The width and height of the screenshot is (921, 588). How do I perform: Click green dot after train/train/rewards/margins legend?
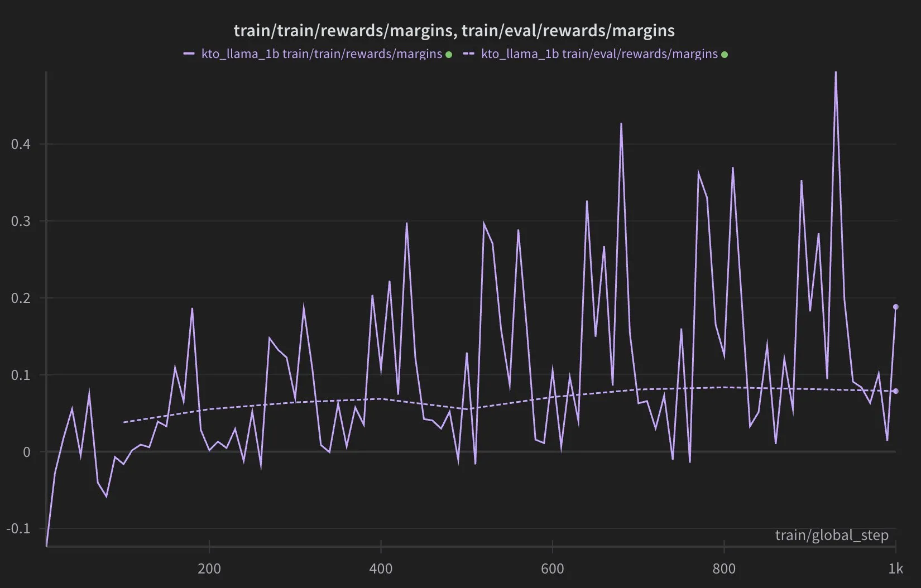[449, 55]
